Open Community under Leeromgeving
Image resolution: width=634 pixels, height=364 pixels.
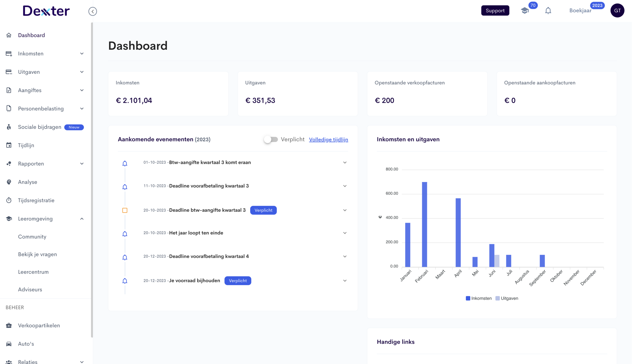point(32,236)
